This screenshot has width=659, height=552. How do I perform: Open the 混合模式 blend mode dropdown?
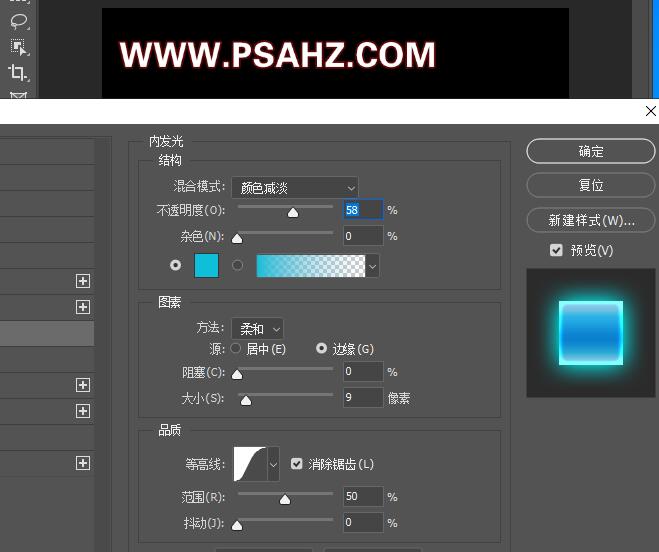(x=295, y=188)
